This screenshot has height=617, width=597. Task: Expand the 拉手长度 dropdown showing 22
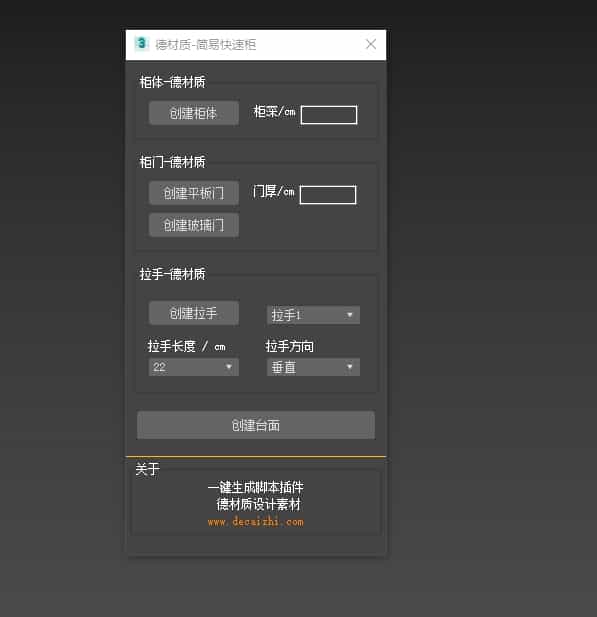(x=194, y=367)
